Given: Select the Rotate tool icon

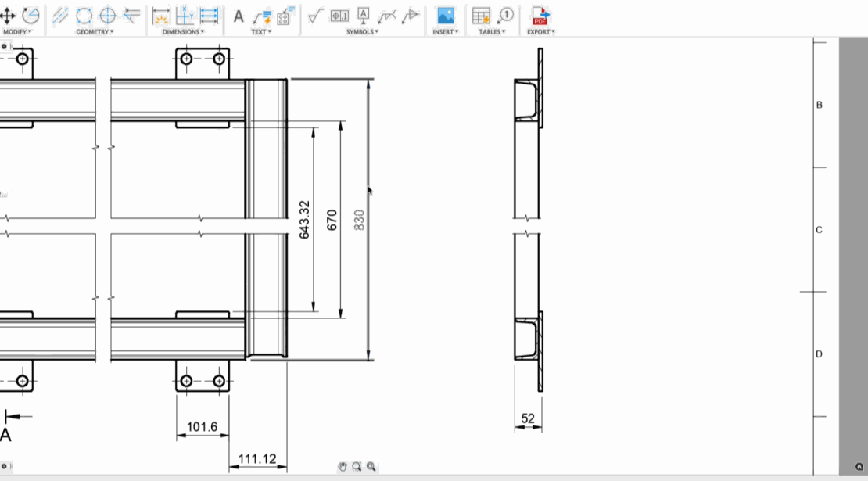Looking at the screenshot, I should point(31,16).
